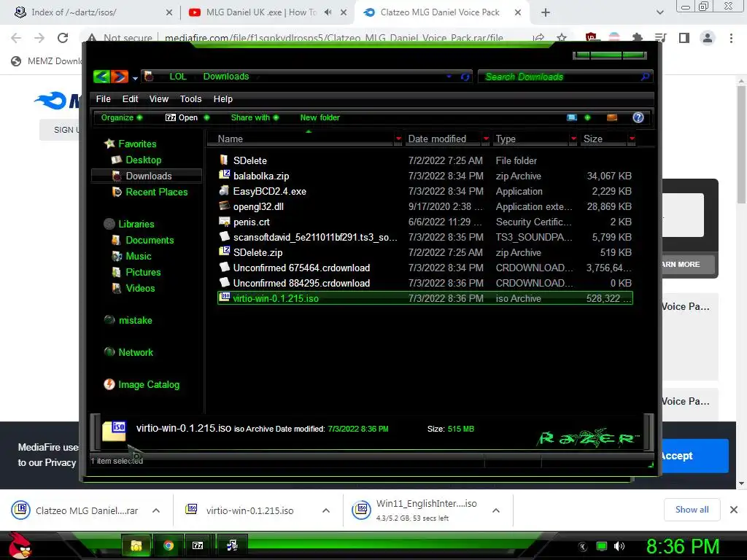The width and height of the screenshot is (747, 560).
Task: Expand virtio-win-0.1.215.iso download options
Action: [x=326, y=510]
